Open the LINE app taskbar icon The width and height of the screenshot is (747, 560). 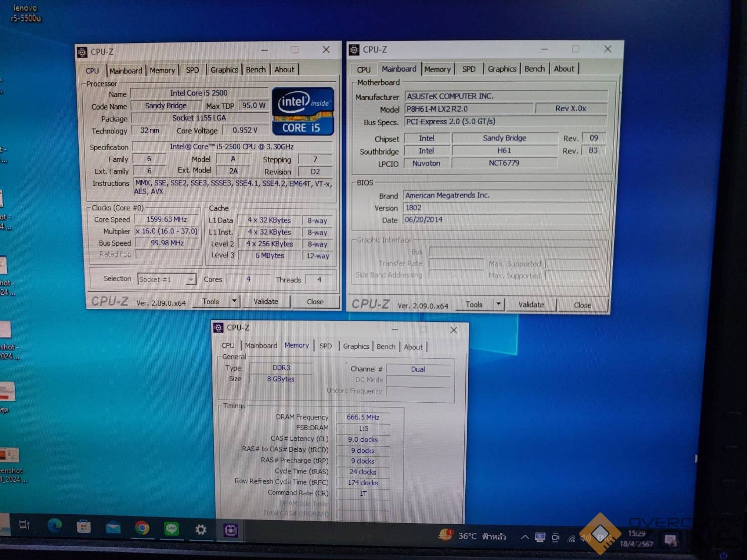point(171,529)
